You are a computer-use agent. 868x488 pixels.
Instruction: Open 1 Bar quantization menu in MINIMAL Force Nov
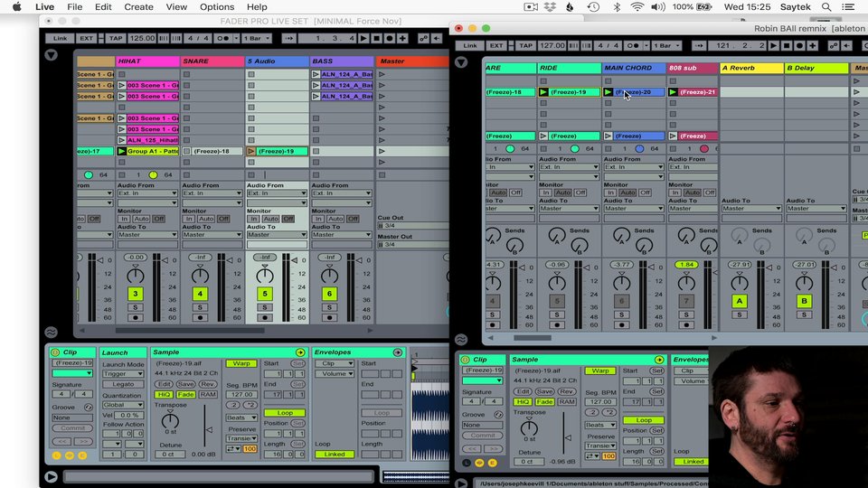(256, 38)
